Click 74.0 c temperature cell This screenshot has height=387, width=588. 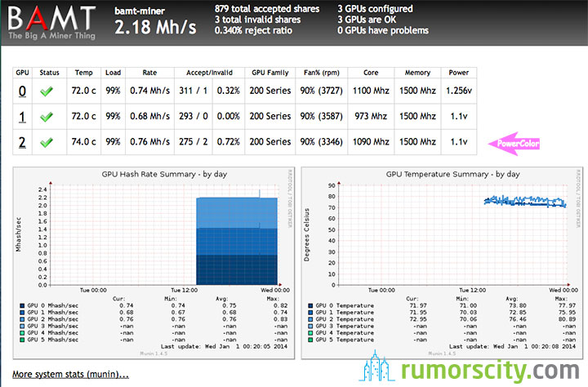pos(83,142)
